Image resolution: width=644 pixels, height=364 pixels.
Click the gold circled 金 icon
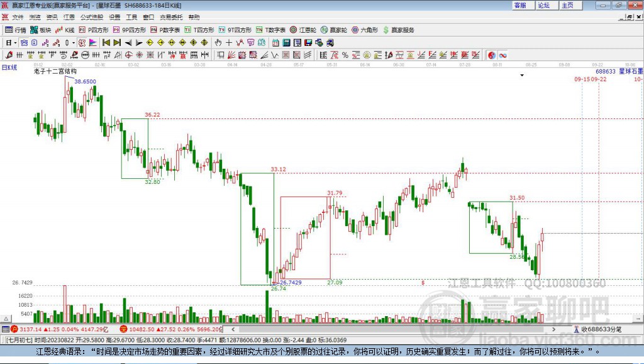[366, 55]
